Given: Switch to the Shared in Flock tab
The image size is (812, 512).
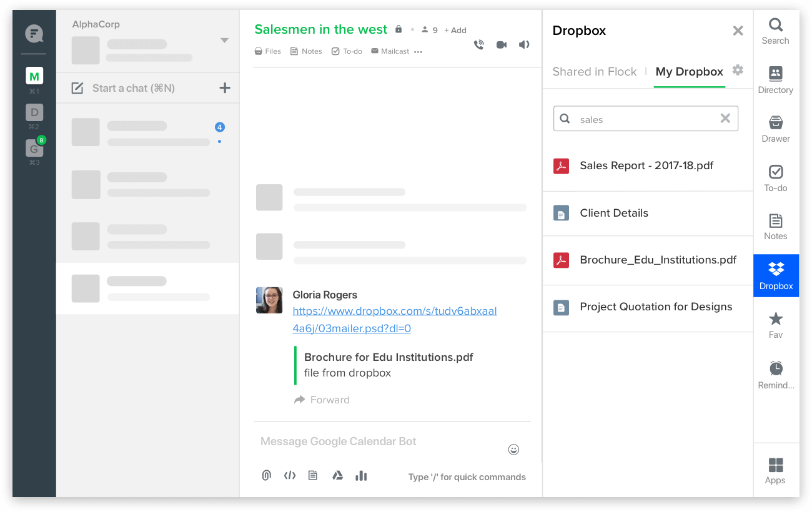Looking at the screenshot, I should click(x=594, y=72).
